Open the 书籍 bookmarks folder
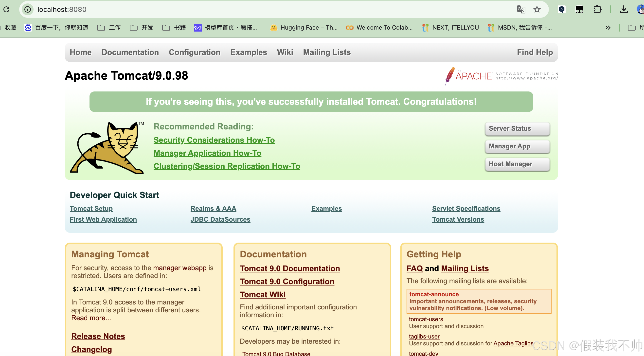 point(174,28)
